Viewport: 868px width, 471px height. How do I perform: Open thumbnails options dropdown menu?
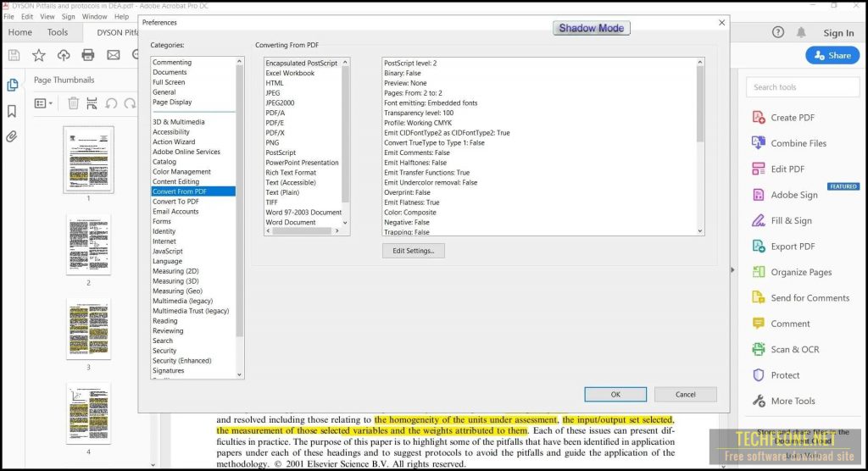(x=44, y=103)
